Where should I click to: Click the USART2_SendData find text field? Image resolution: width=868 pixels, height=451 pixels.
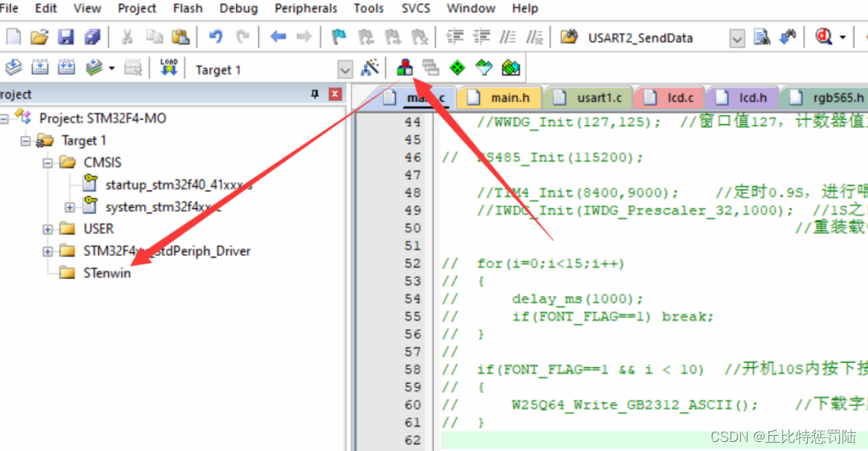[x=656, y=38]
